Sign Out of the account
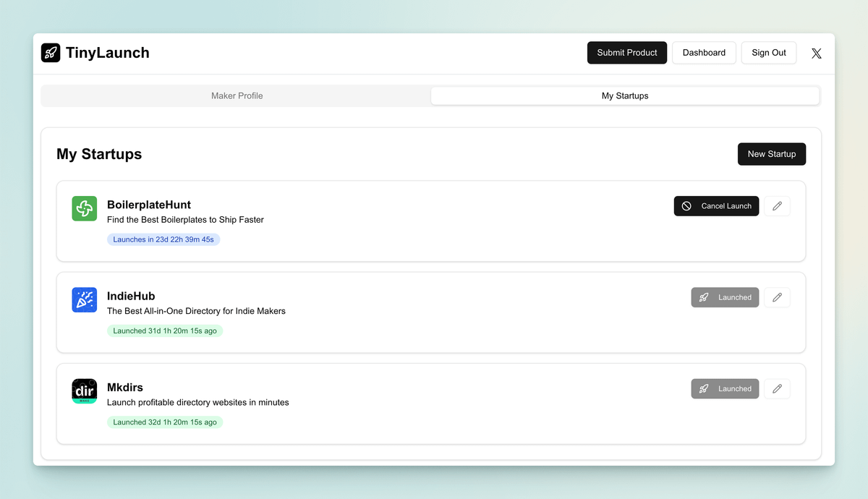 (x=768, y=53)
